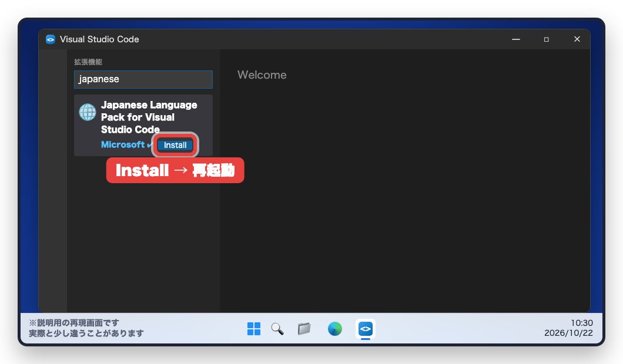This screenshot has width=623, height=364.
Task: Click the VS Code taskbar icon
Action: point(366,329)
